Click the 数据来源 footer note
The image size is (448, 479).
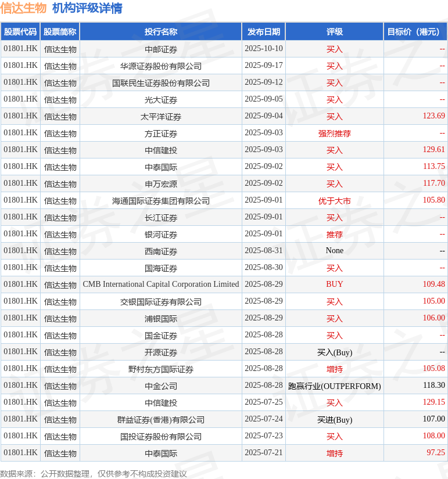pyautogui.click(x=94, y=474)
